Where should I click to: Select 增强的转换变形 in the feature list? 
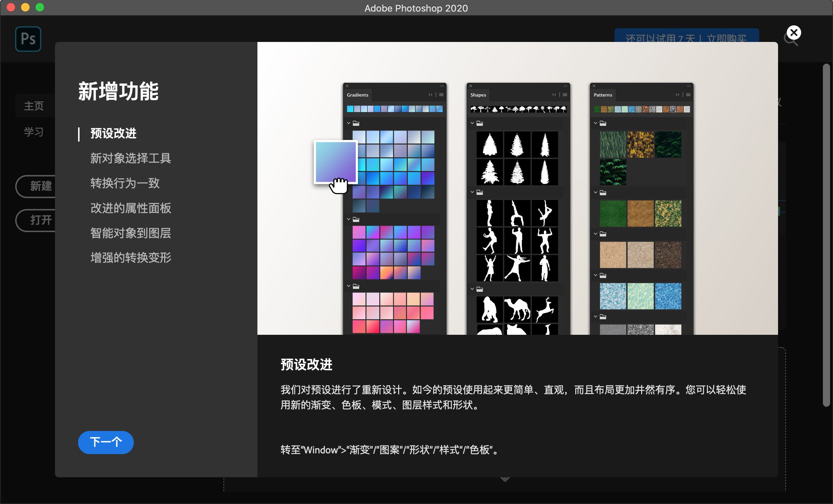click(131, 258)
